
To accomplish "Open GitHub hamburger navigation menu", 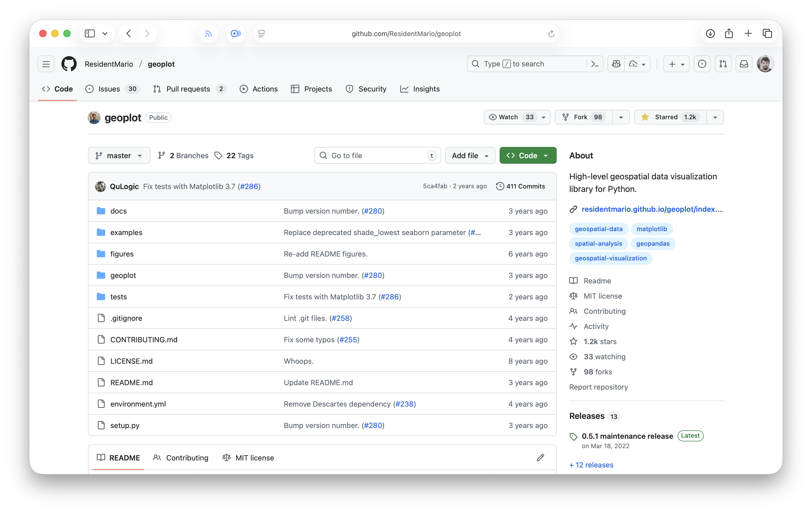I will (x=46, y=64).
